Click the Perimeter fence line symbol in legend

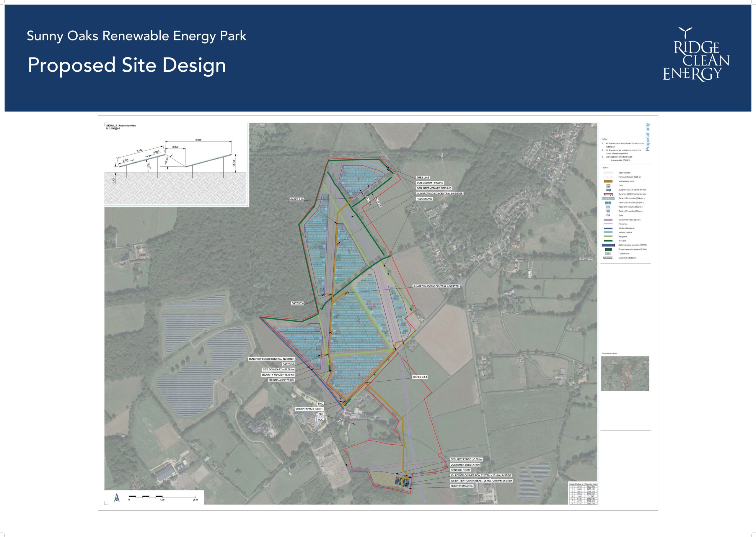pos(608,177)
